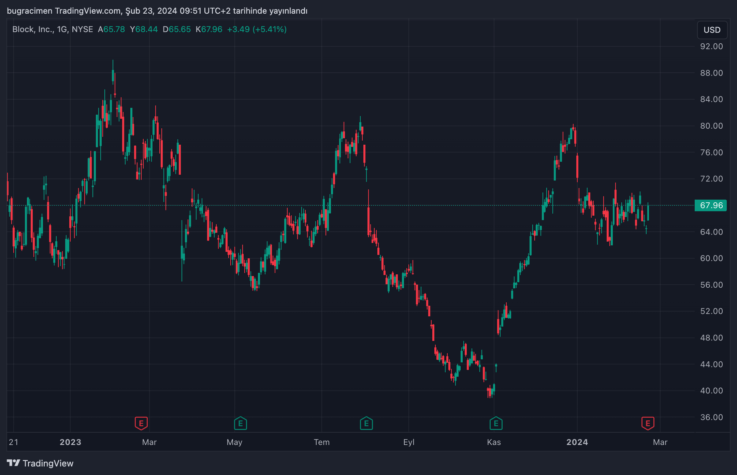
Task: Click the 92.00 level on price axis
Action: pyautogui.click(x=711, y=46)
